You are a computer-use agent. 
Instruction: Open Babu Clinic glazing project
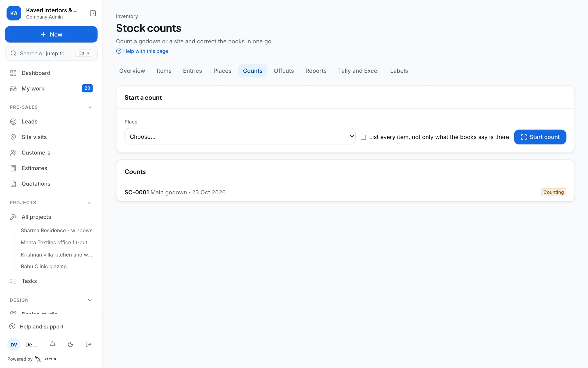point(44,267)
